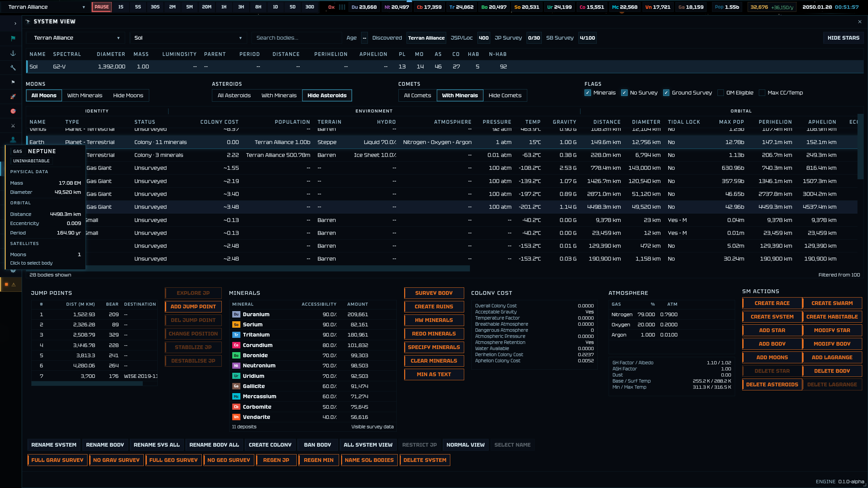Click the Gallicite Ga mineral icon
Image resolution: width=868 pixels, height=488 pixels.
pos(236,386)
